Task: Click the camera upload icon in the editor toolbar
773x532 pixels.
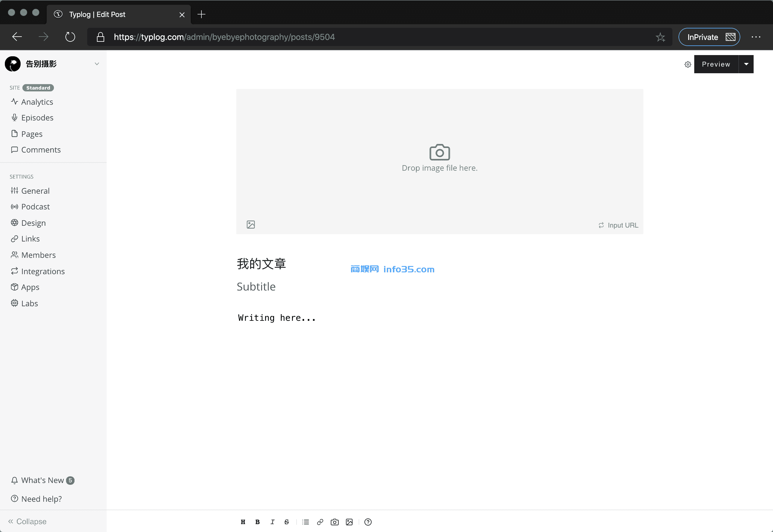Action: 335,522
